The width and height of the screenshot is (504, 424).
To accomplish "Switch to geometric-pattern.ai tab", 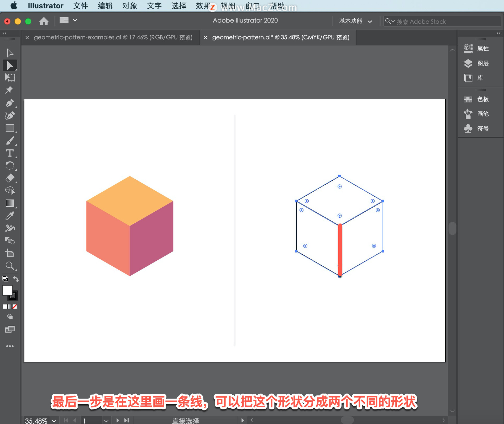I will pyautogui.click(x=281, y=37).
